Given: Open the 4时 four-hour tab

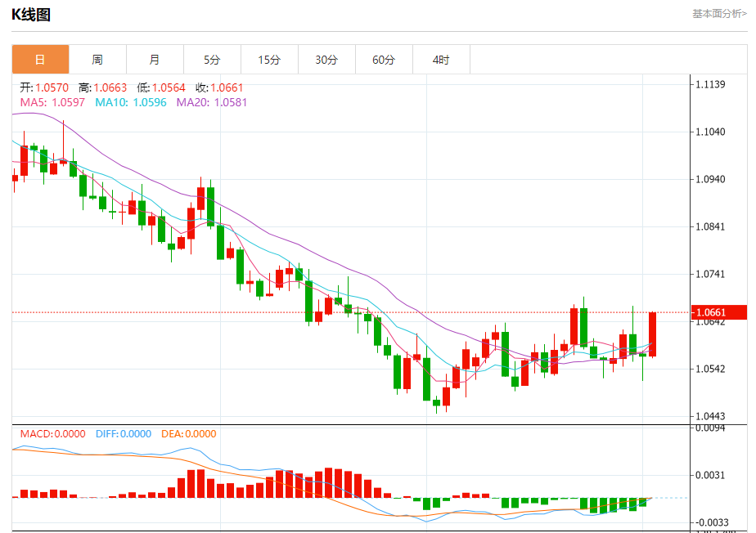Looking at the screenshot, I should pyautogui.click(x=441, y=60).
